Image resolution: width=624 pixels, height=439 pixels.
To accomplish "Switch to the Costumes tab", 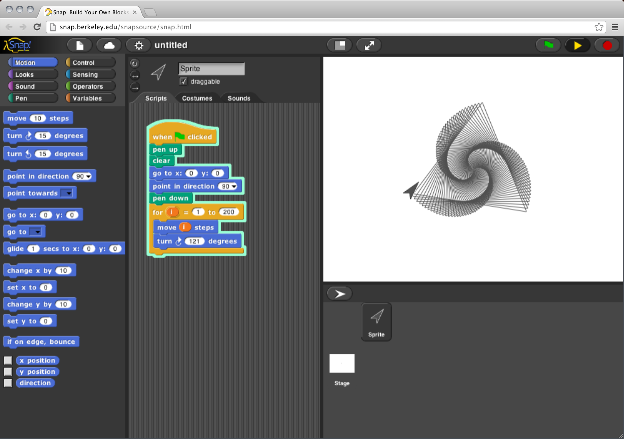I will coord(196,98).
